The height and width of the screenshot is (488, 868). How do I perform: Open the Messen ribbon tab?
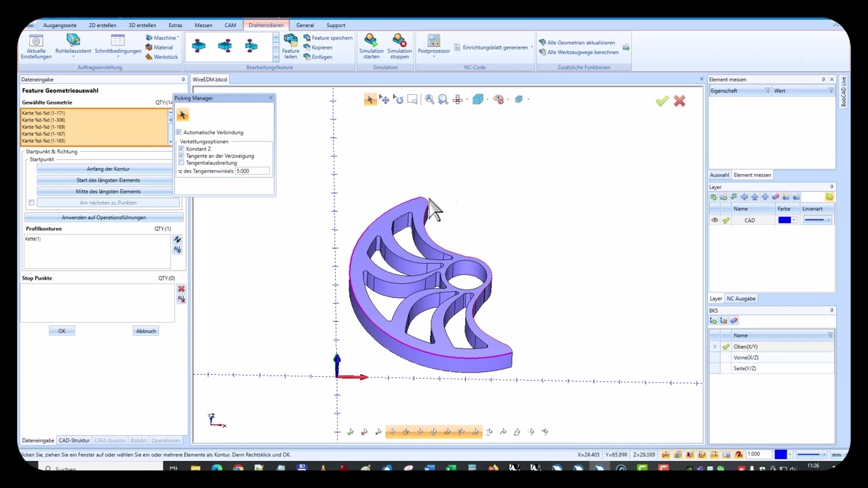(x=203, y=25)
